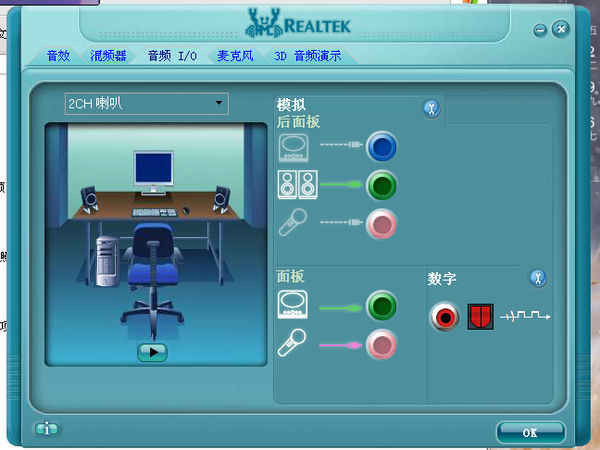Click the digital signal waveform icon
600x450 pixels.
(525, 316)
